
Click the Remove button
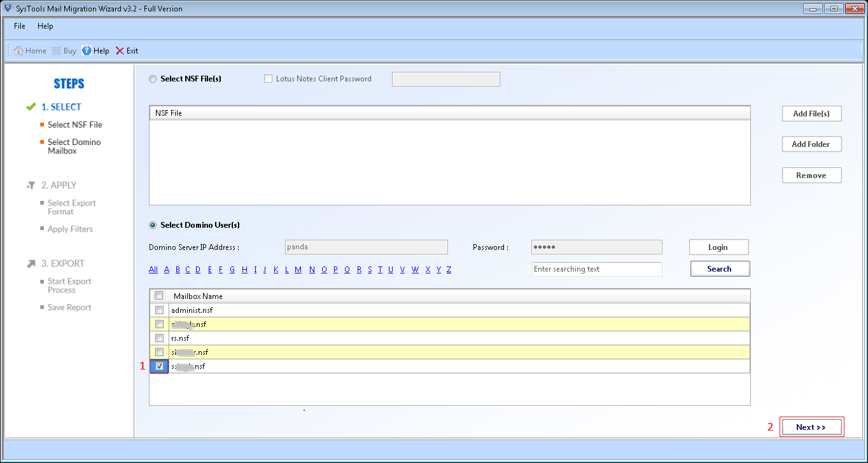coord(811,176)
